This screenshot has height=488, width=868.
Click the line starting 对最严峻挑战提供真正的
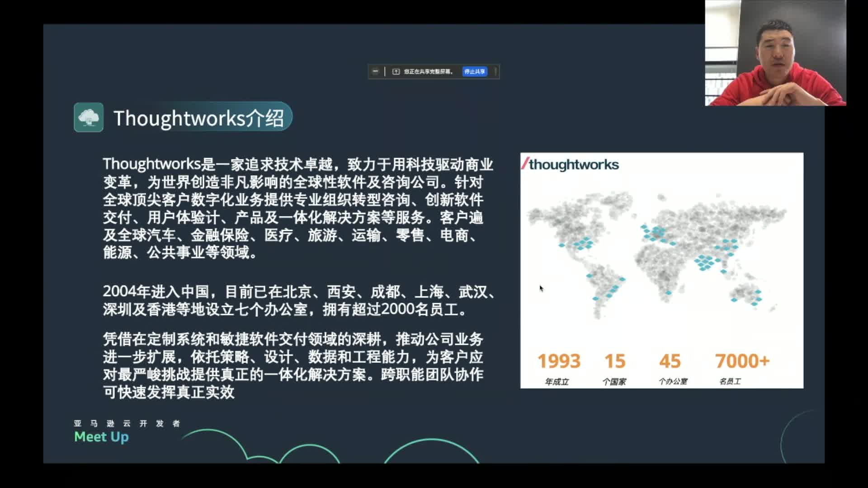click(293, 375)
